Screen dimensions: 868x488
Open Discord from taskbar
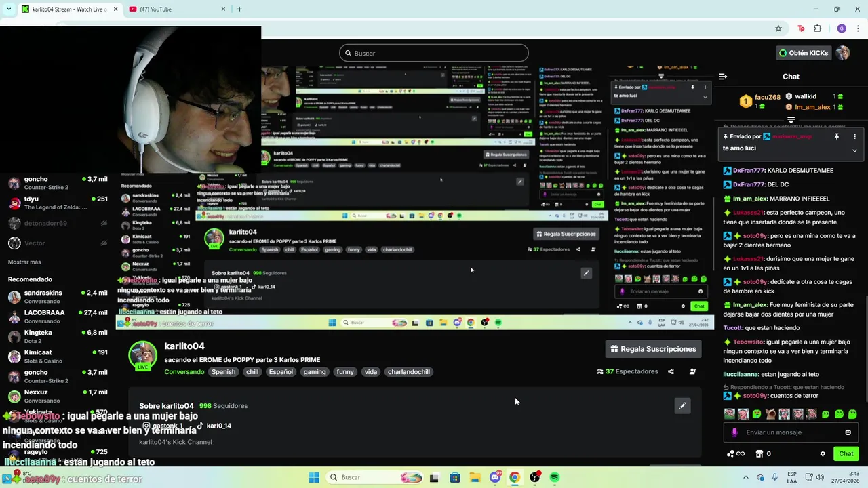(x=495, y=477)
